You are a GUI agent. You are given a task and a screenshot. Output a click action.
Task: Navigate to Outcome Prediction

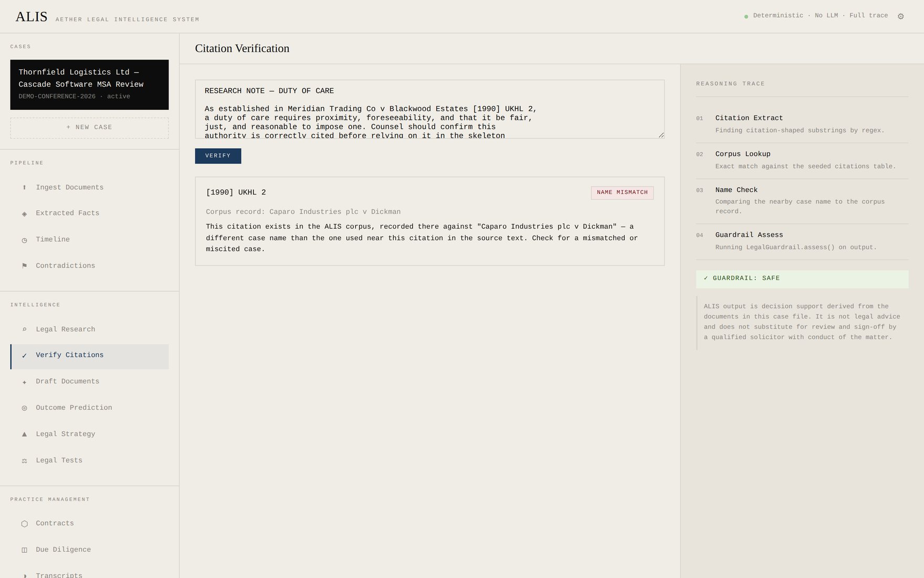[89, 408]
